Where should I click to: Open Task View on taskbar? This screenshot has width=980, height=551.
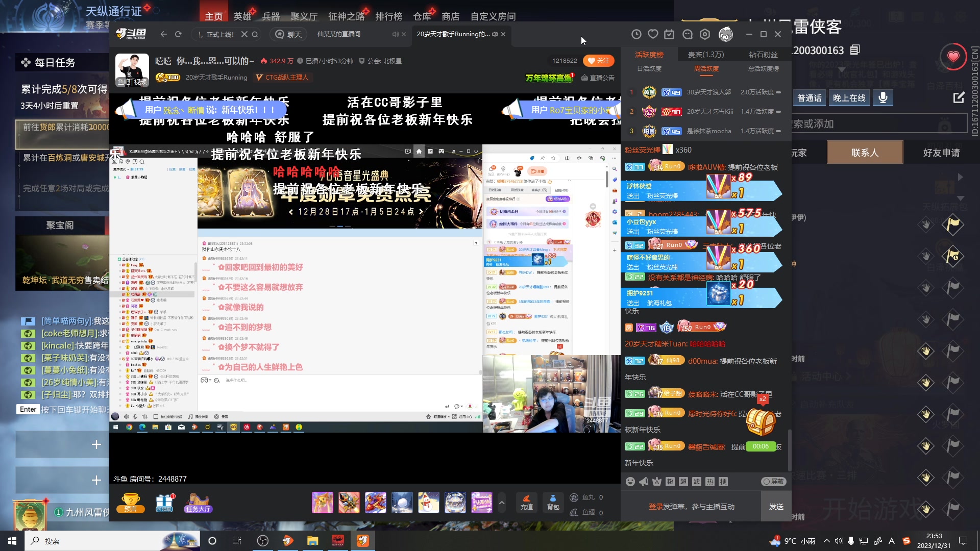click(x=236, y=541)
